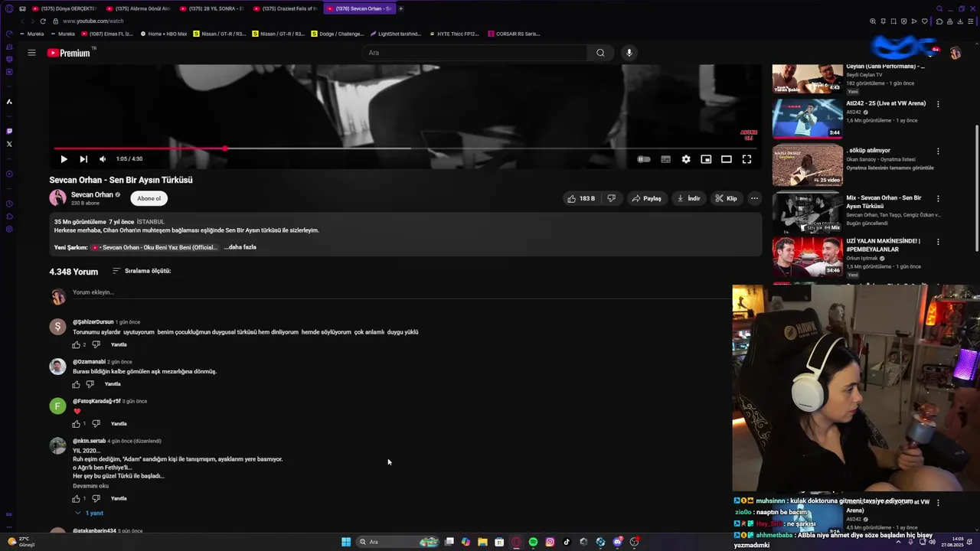Expand comment with Devamını oku
The height and width of the screenshot is (551, 980).
pyautogui.click(x=90, y=486)
